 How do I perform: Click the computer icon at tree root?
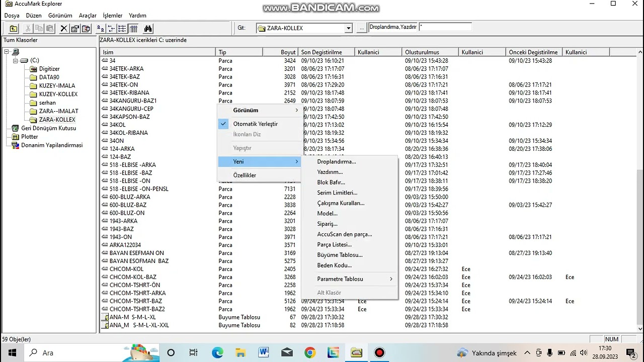pos(16,52)
